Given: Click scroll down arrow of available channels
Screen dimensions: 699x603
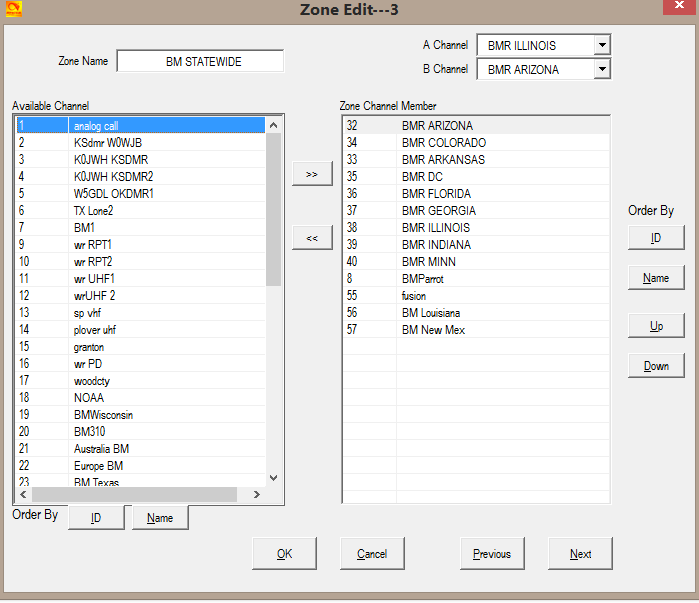Looking at the screenshot, I should pos(274,478).
